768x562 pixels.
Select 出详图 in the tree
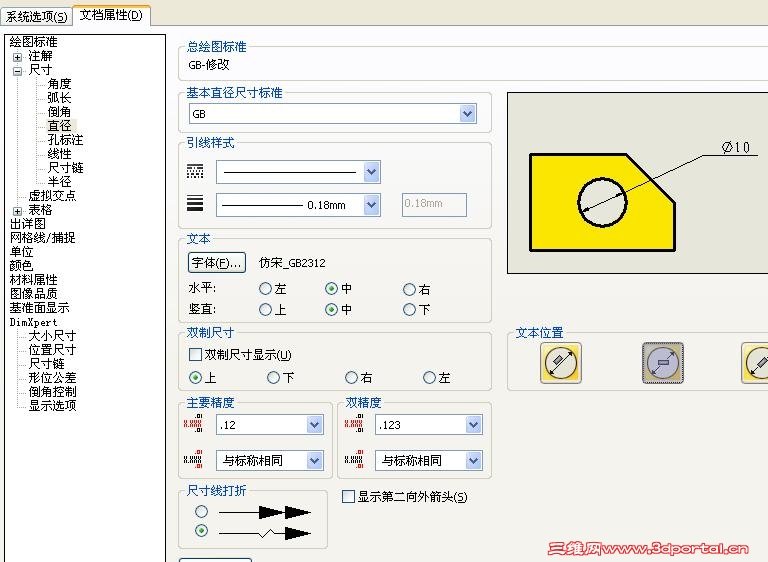coord(27,224)
